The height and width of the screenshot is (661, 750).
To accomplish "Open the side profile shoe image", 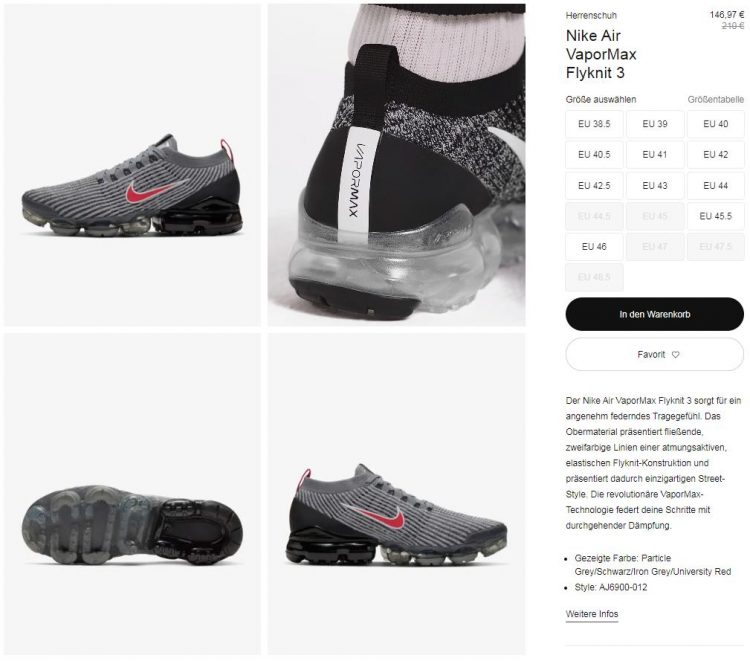I will click(x=132, y=165).
